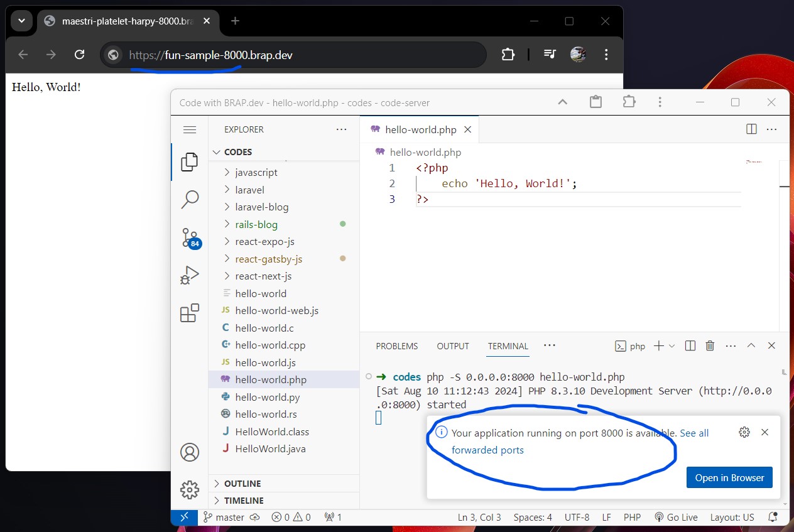The height and width of the screenshot is (532, 794).
Task: Create a new terminal
Action: [658, 345]
